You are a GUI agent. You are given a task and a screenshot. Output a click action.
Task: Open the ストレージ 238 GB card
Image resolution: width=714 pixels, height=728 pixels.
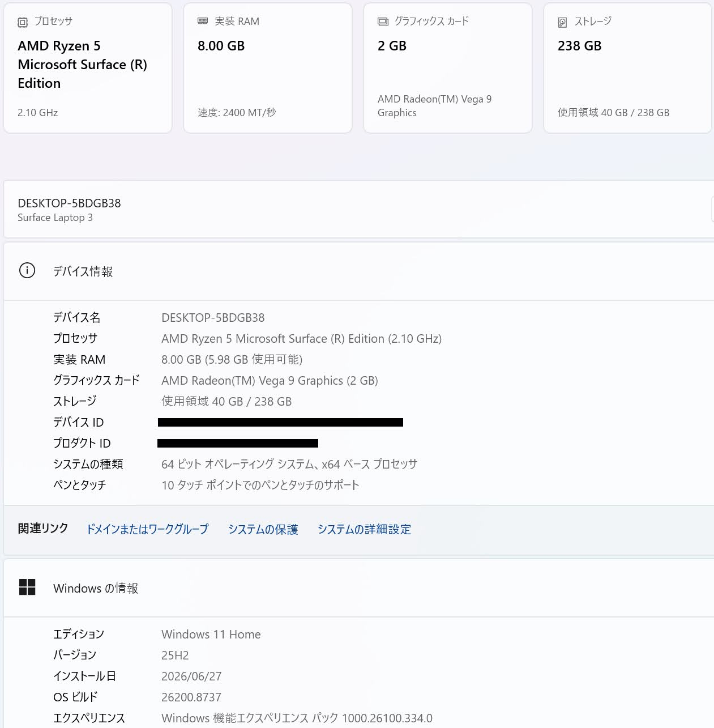[x=627, y=68]
